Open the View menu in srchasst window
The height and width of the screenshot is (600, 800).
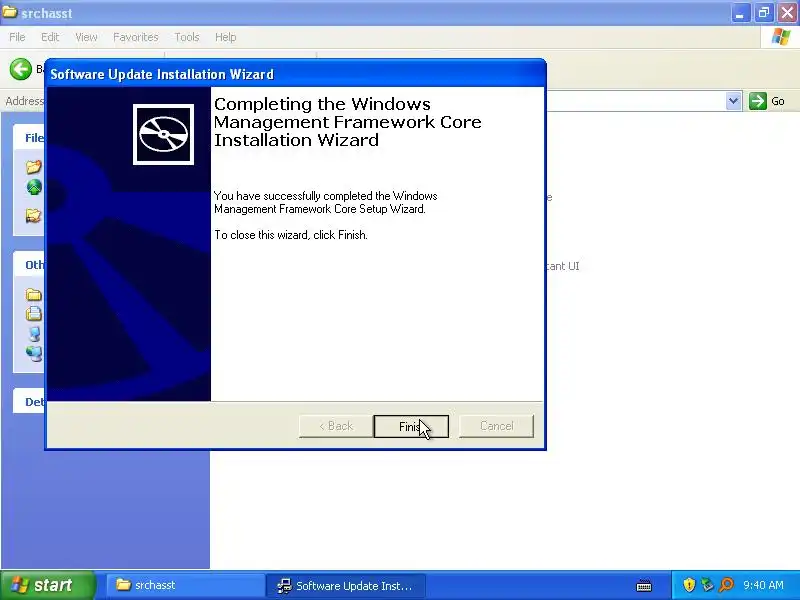[x=86, y=37]
